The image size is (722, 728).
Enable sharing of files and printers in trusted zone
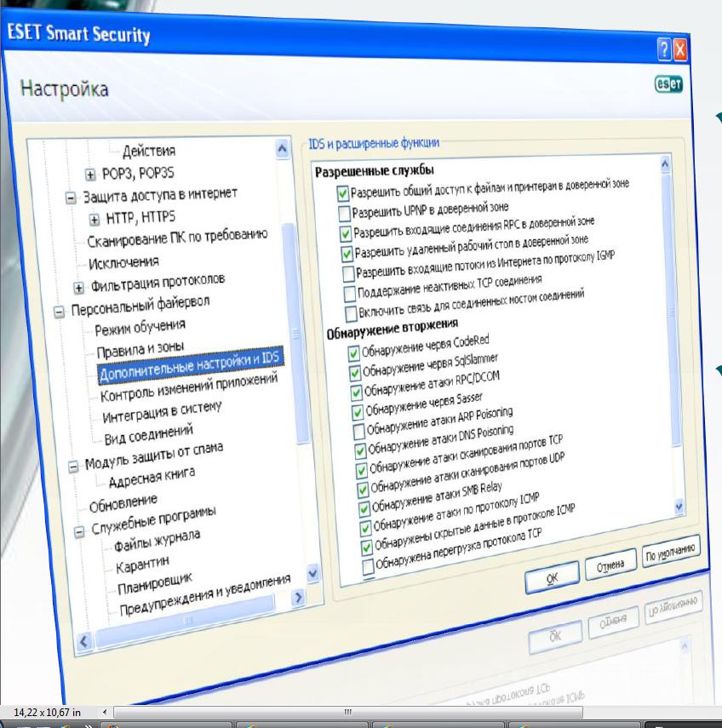[x=342, y=193]
